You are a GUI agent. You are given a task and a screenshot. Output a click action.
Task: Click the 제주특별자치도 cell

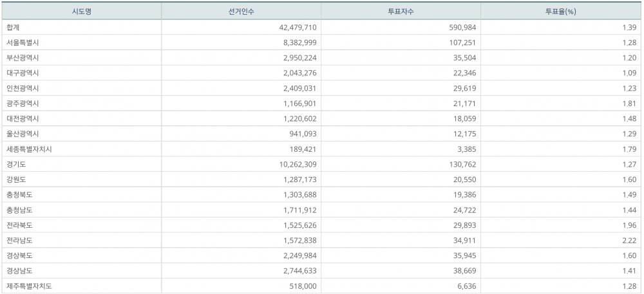point(29,286)
